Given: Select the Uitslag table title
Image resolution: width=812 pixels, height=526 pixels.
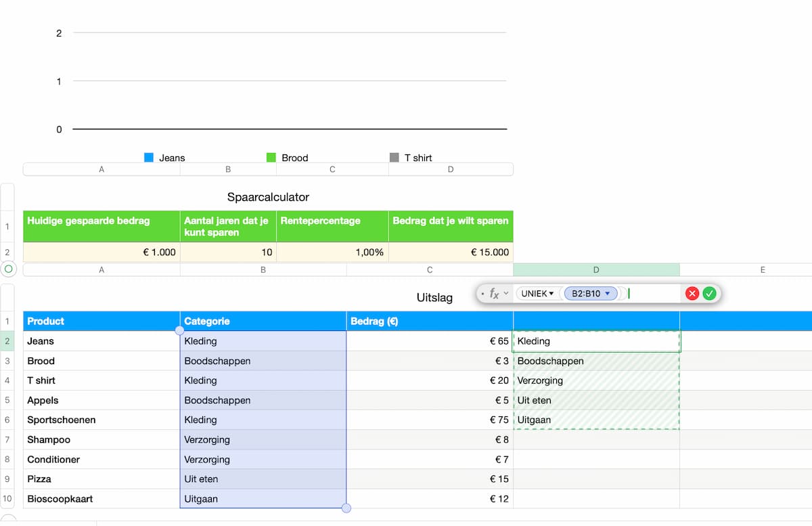Looking at the screenshot, I should (x=434, y=297).
